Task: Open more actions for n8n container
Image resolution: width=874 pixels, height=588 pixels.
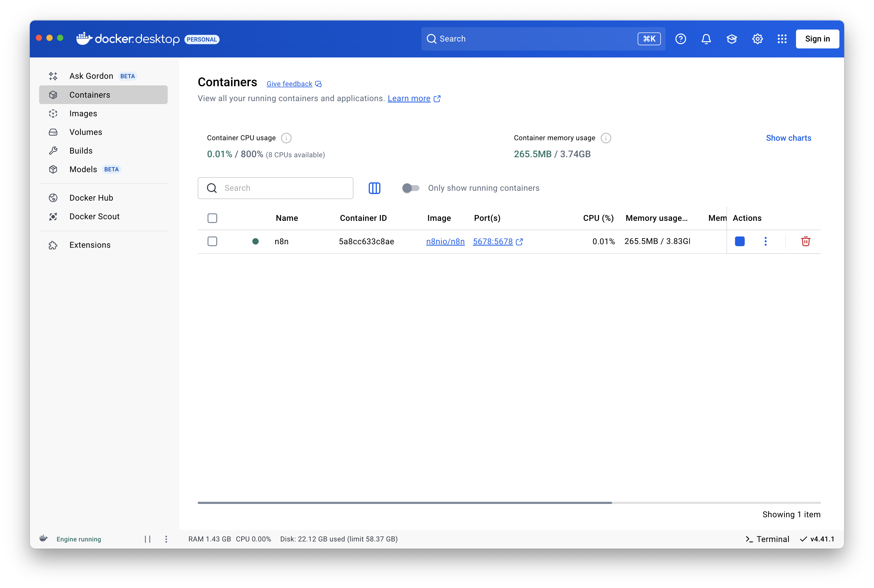Action: [765, 241]
